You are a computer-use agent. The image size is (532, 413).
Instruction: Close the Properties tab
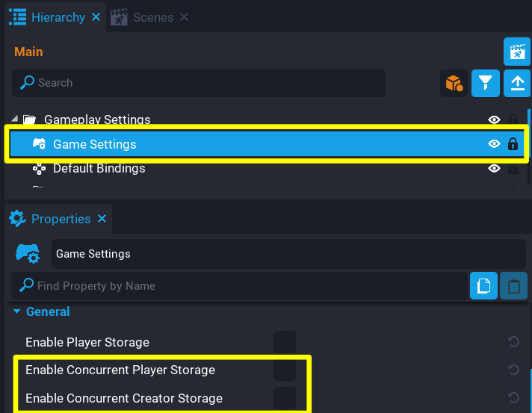point(102,219)
